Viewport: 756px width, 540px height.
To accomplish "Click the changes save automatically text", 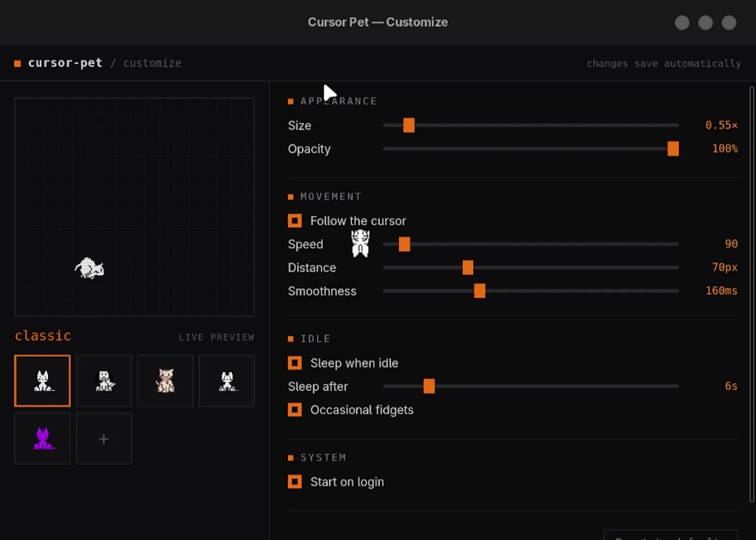I will 664,63.
